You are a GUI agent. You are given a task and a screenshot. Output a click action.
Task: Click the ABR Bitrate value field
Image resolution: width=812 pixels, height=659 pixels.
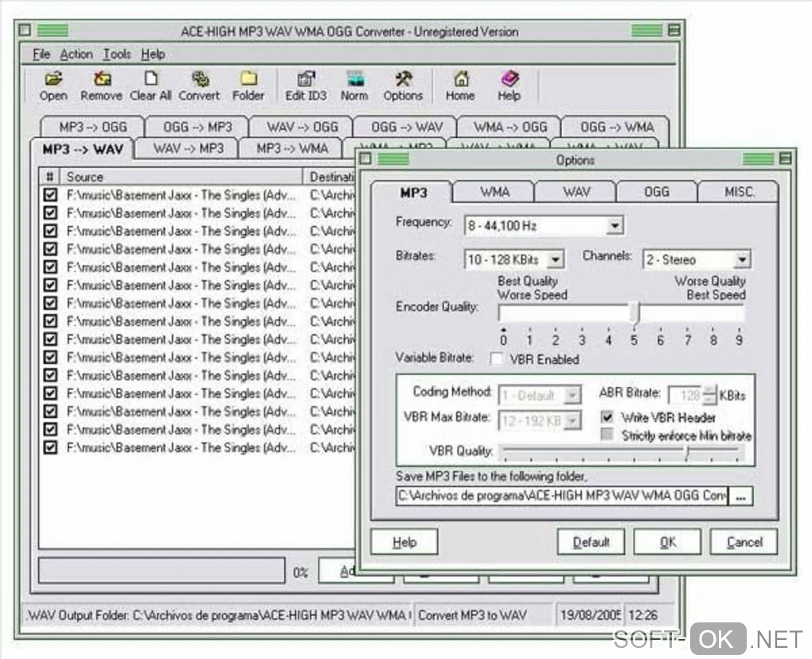[x=687, y=396]
